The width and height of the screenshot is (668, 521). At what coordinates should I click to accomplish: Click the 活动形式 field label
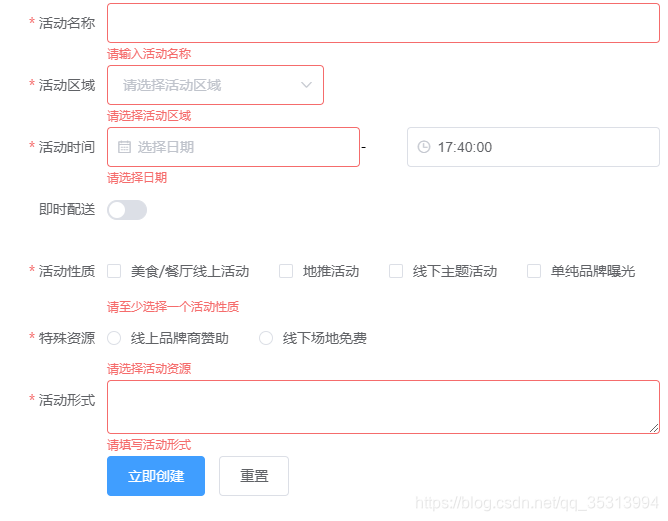click(66, 400)
